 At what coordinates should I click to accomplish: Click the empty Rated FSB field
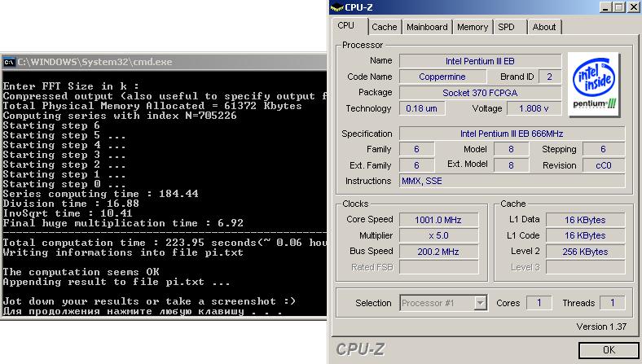pos(438,267)
